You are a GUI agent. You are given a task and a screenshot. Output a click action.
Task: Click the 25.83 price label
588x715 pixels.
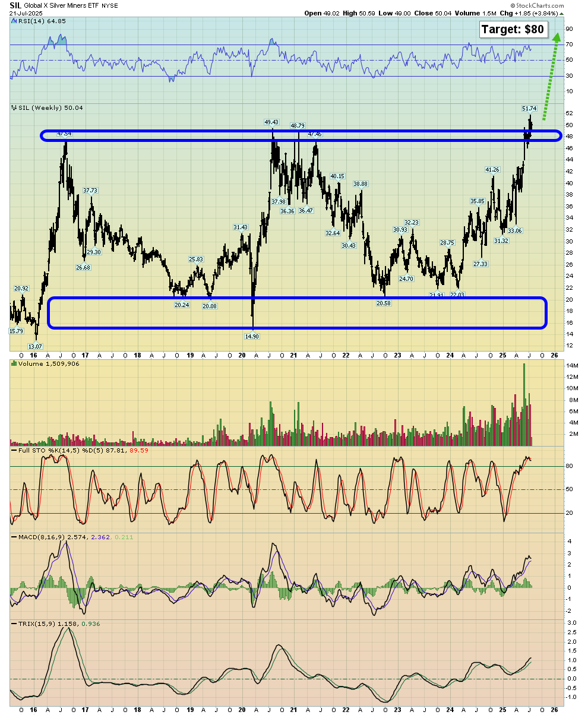[196, 260]
